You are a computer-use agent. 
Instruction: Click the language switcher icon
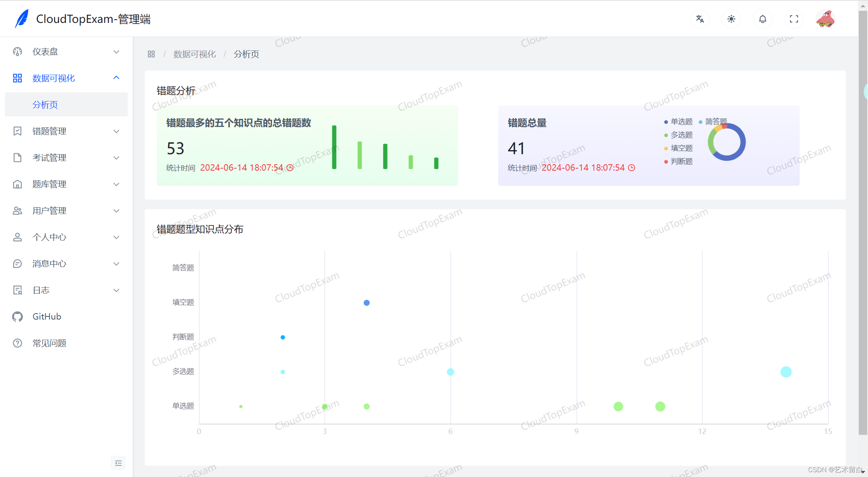(x=700, y=18)
